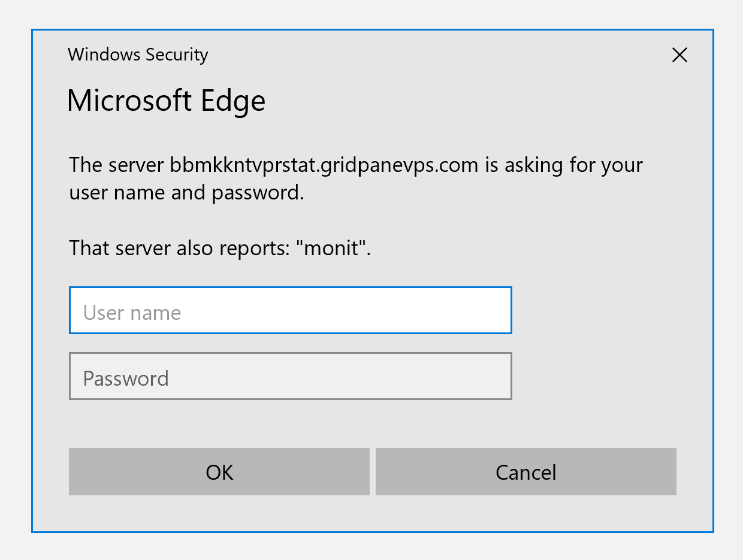This screenshot has height=560, width=743.
Task: Click inside the highlighted username field
Action: click(x=290, y=310)
